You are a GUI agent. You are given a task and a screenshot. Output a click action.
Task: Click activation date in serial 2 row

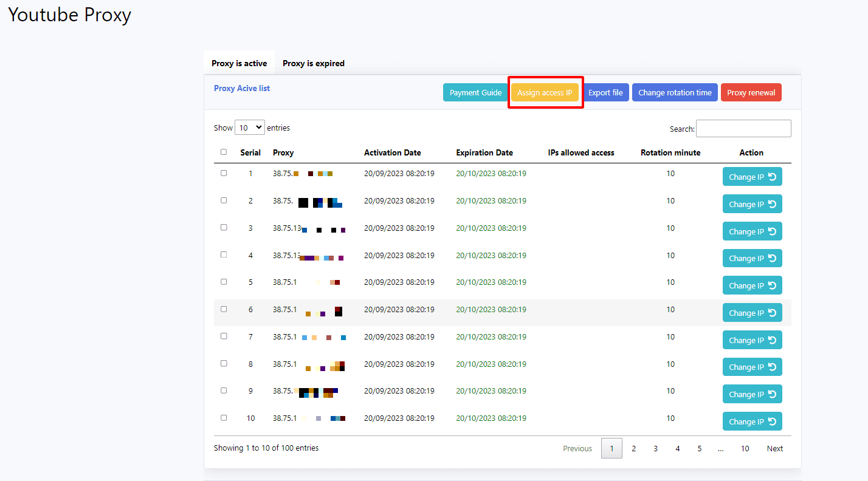tap(399, 201)
